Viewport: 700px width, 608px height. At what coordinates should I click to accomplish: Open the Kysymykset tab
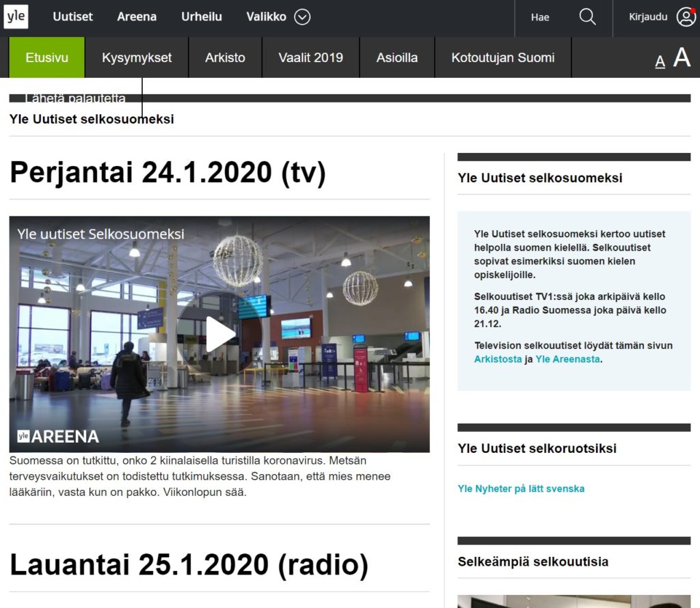(137, 57)
